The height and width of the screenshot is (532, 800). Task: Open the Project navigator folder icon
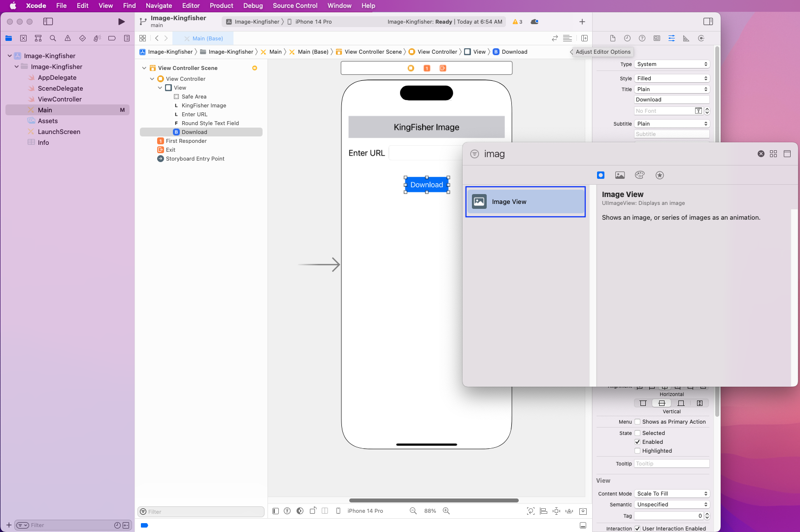[8, 38]
